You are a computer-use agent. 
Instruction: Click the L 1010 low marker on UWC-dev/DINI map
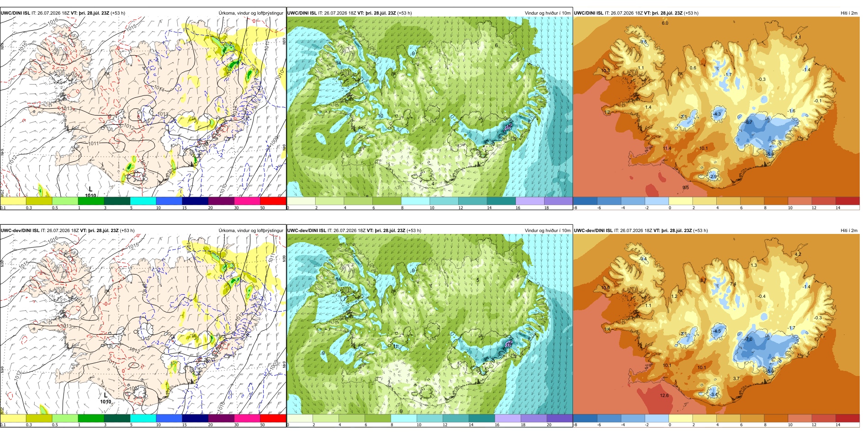tap(106, 398)
